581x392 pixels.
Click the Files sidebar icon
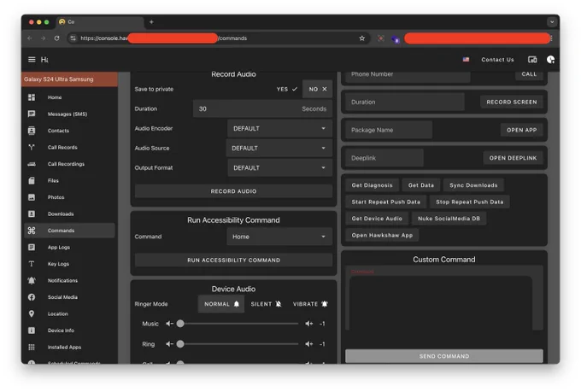[x=32, y=181]
